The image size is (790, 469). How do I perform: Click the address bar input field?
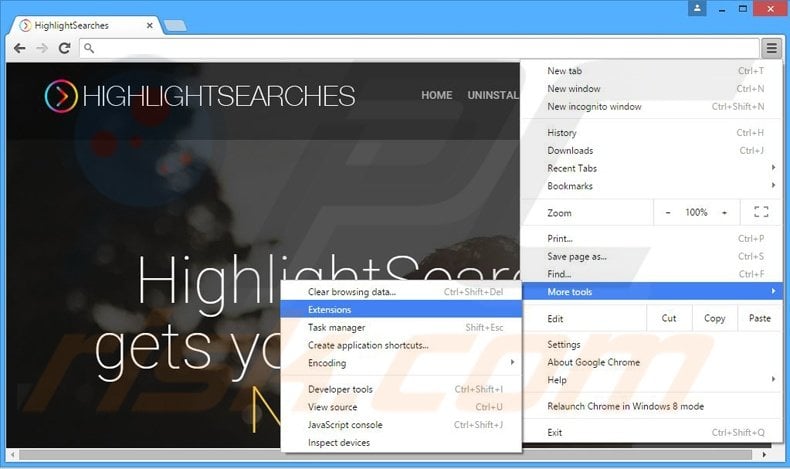[419, 48]
